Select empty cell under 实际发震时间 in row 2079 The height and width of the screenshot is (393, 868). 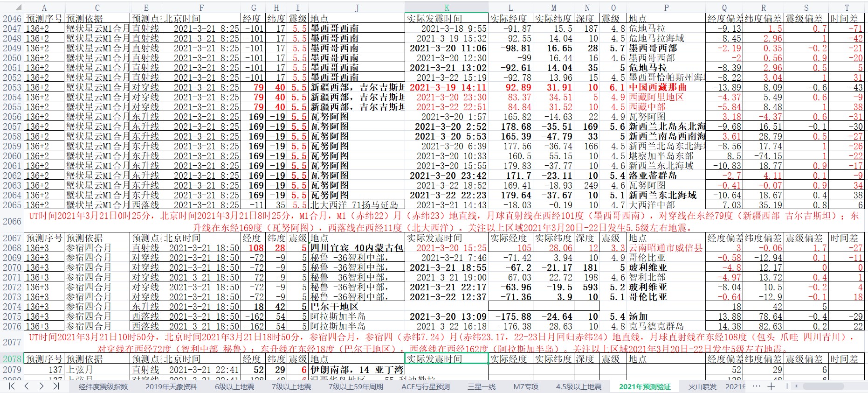coord(447,370)
